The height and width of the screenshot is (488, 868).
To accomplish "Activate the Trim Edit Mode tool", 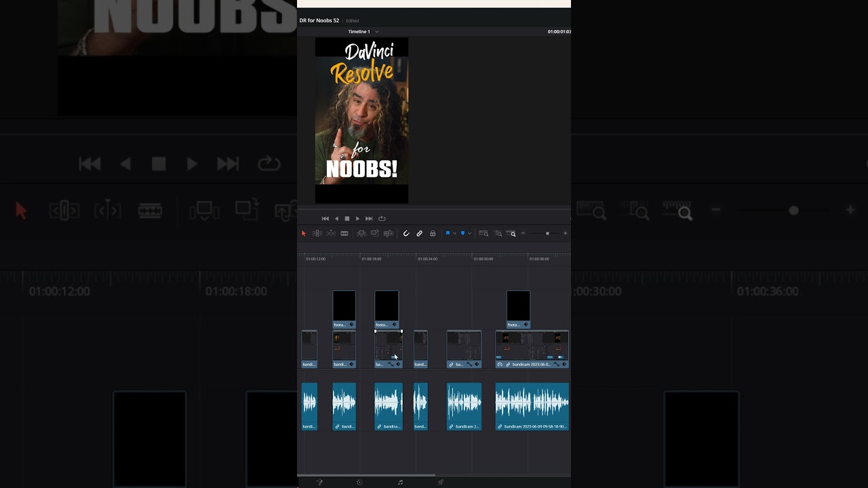I will pyautogui.click(x=317, y=233).
